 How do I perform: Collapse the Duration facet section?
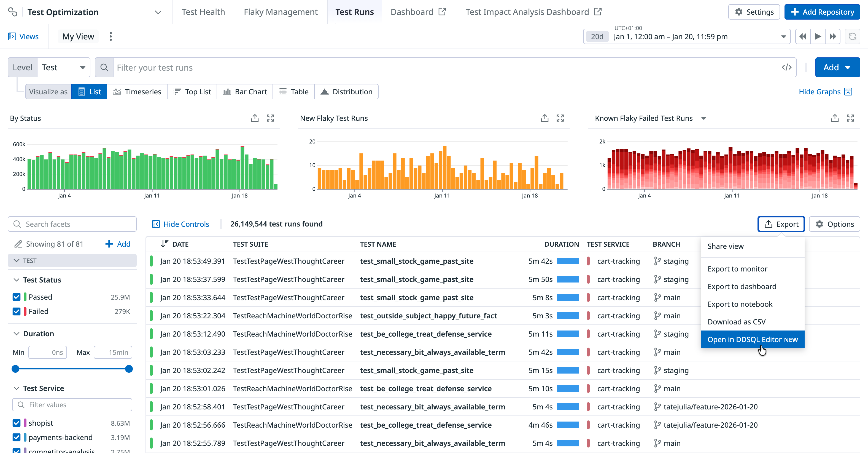coord(17,334)
